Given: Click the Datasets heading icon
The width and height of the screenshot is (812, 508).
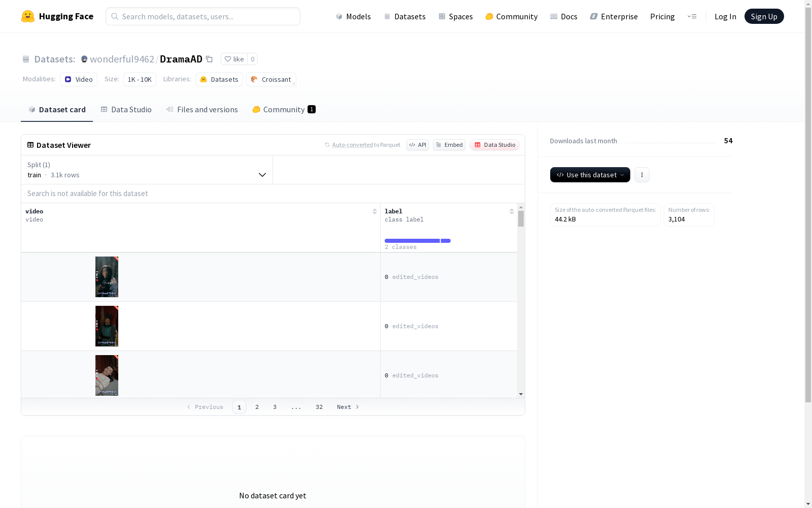Looking at the screenshot, I should click(26, 59).
